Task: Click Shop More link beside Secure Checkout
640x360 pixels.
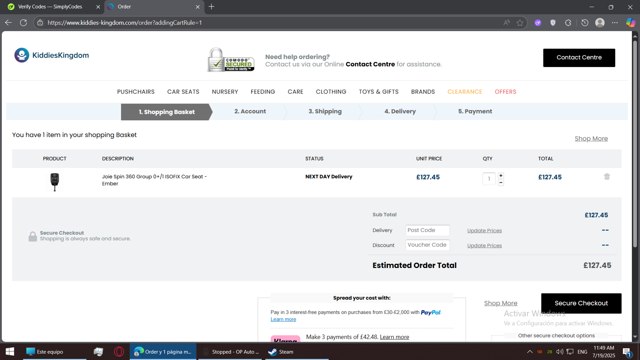Action: pyautogui.click(x=500, y=303)
